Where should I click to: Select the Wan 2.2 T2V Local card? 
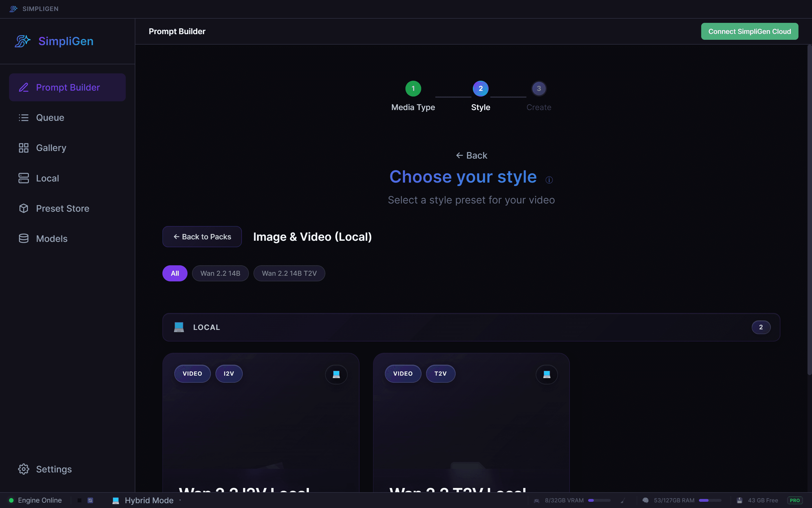tap(471, 423)
